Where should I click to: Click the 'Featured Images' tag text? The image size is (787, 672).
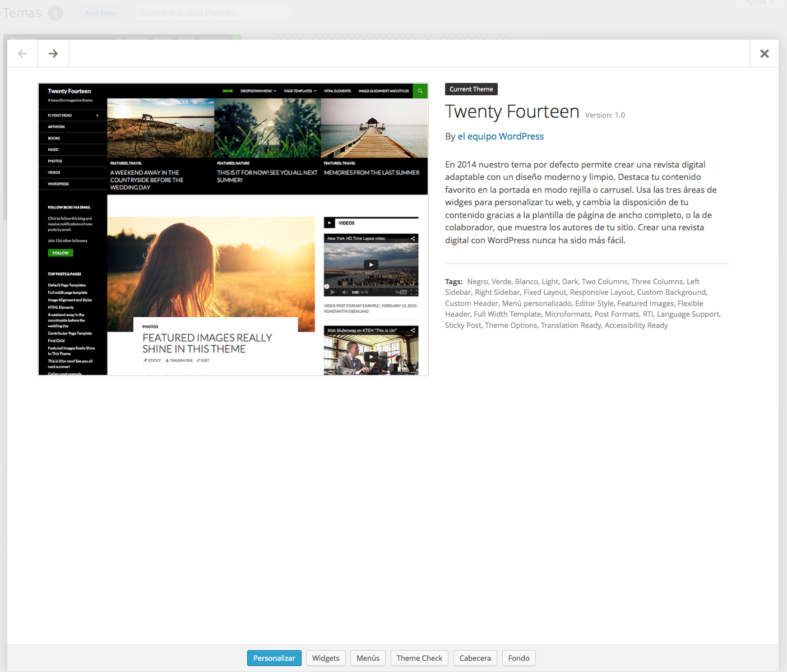(646, 303)
